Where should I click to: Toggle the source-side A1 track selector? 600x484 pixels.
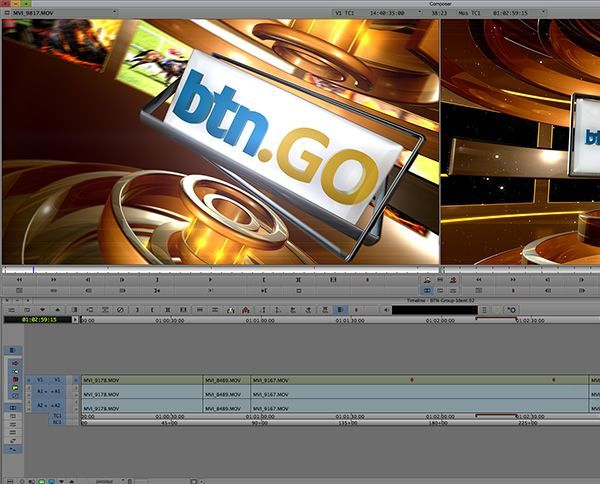tap(40, 391)
